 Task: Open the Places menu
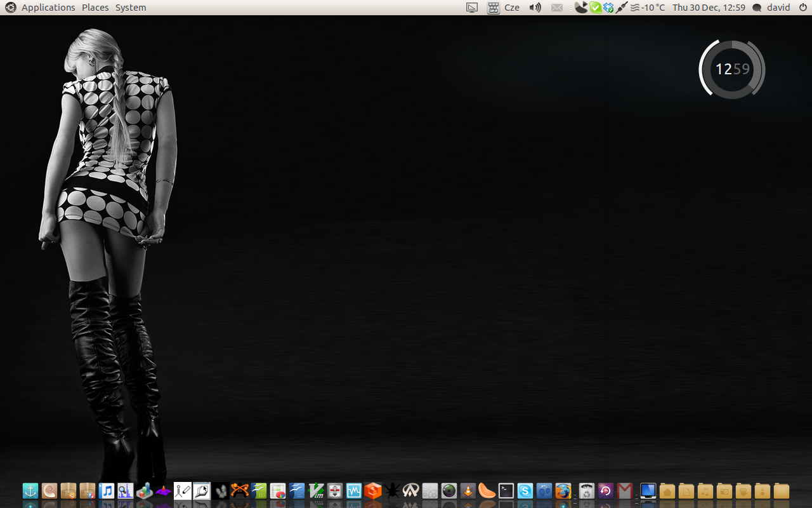click(x=95, y=8)
